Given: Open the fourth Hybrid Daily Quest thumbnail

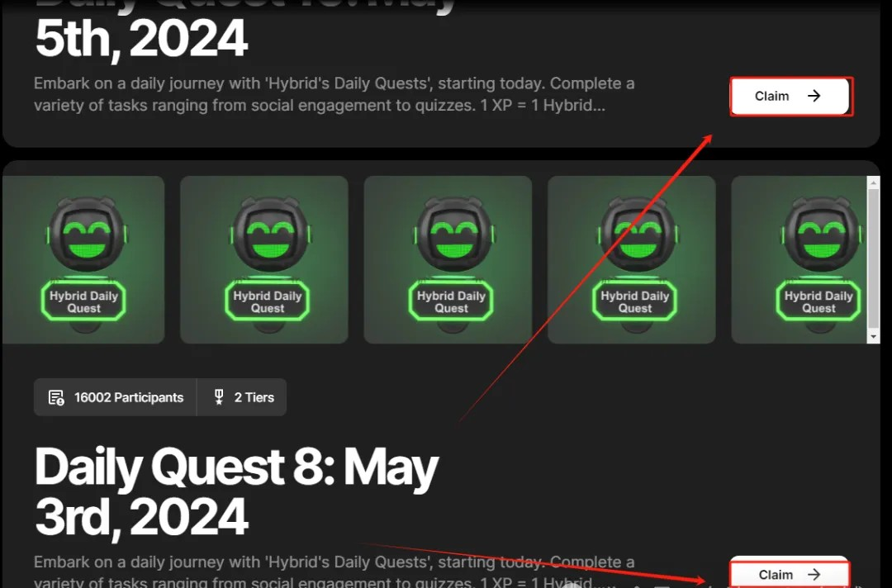Looking at the screenshot, I should click(x=632, y=259).
